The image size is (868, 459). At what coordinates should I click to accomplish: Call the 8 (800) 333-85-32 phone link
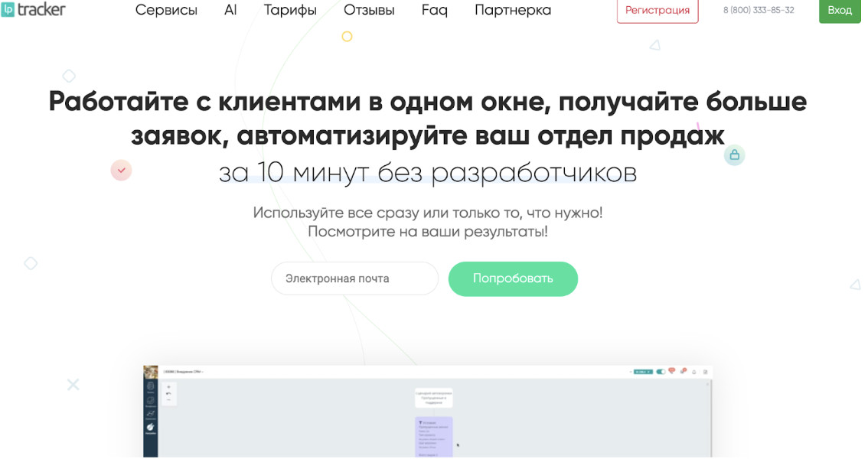click(759, 10)
